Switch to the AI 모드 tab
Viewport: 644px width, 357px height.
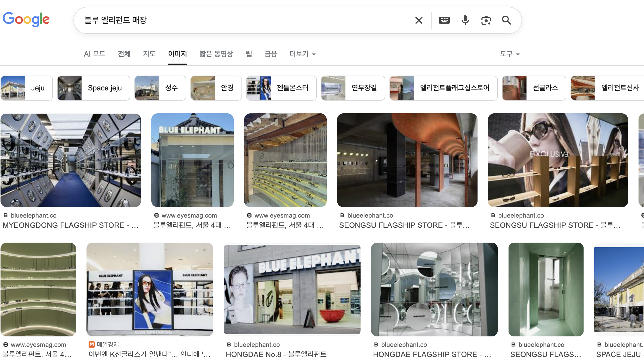(94, 54)
